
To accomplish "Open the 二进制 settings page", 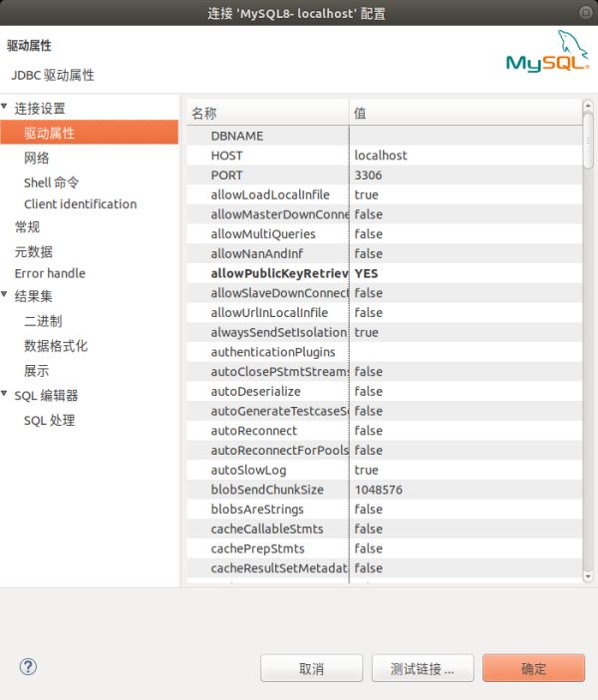I will pos(43,321).
